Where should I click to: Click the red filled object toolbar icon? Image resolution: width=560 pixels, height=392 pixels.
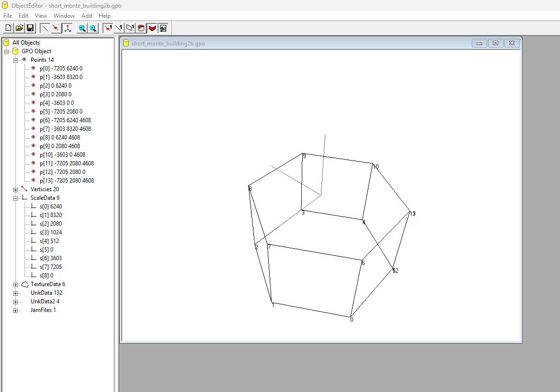coord(152,28)
